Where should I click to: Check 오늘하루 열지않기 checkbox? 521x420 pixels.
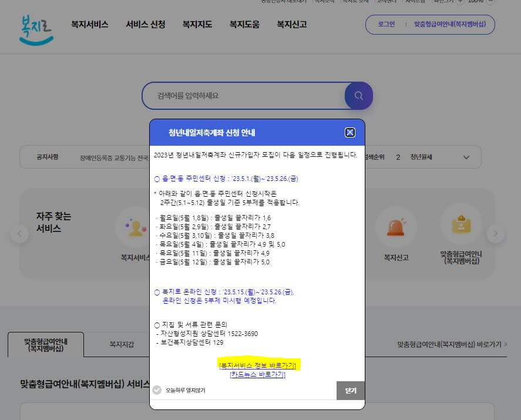(x=157, y=390)
